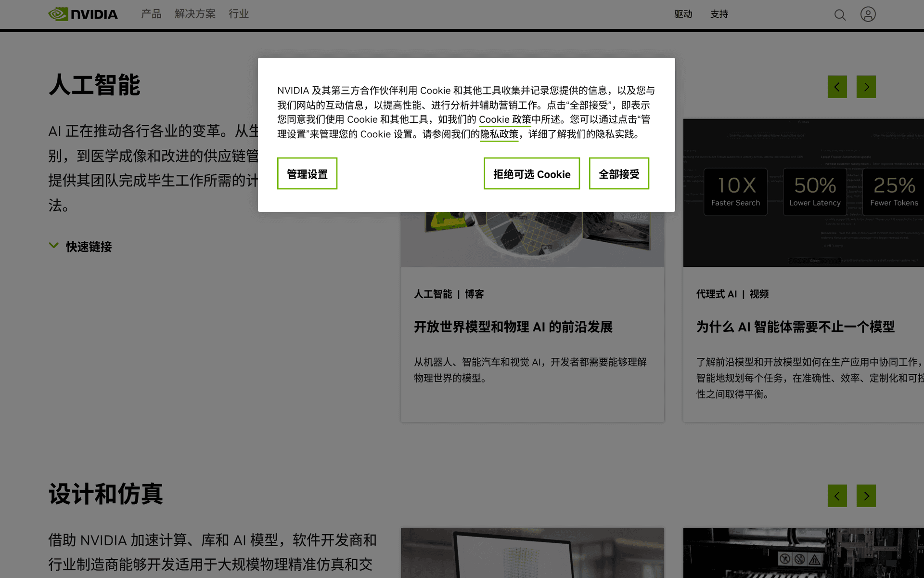
Task: Open the user account icon
Action: (x=868, y=14)
